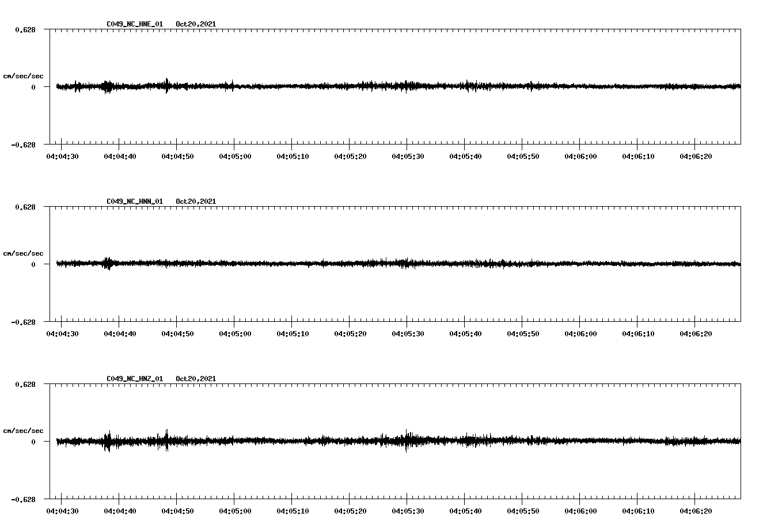Click the 04:05:10 time label under HNN plot
Image resolution: width=782 pixels, height=532 pixels.
click(x=293, y=334)
